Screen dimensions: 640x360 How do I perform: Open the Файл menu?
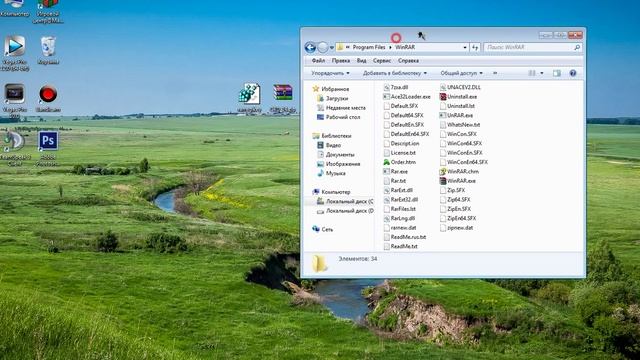point(318,60)
